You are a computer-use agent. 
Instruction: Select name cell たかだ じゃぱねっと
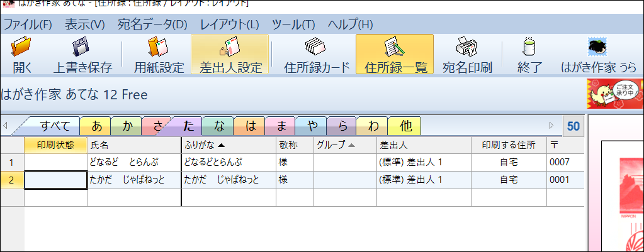tap(134, 180)
